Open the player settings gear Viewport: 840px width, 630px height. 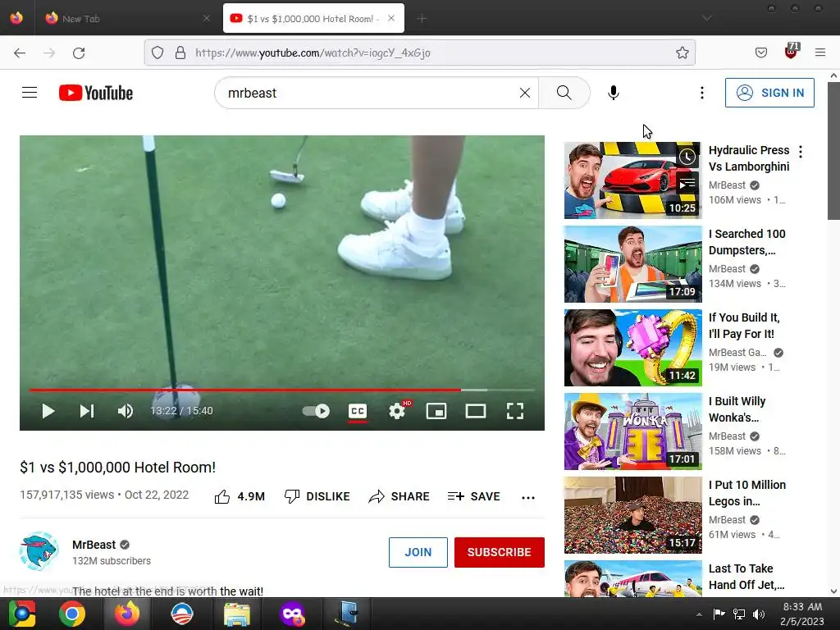(x=397, y=411)
